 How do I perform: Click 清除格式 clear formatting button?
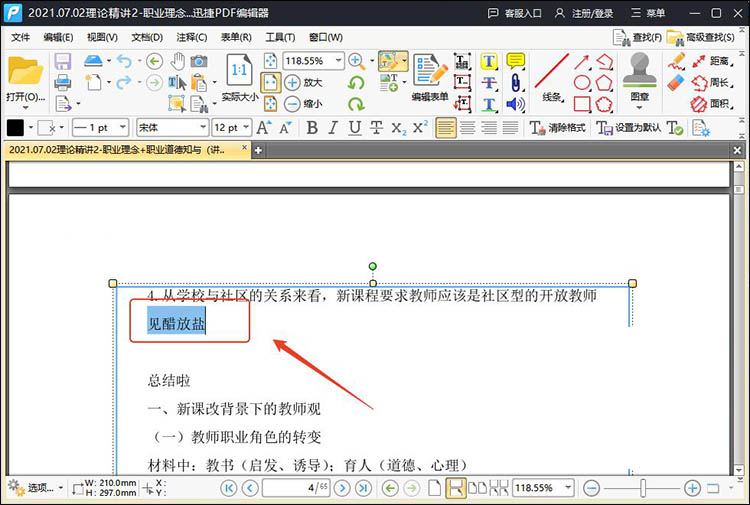[x=557, y=128]
